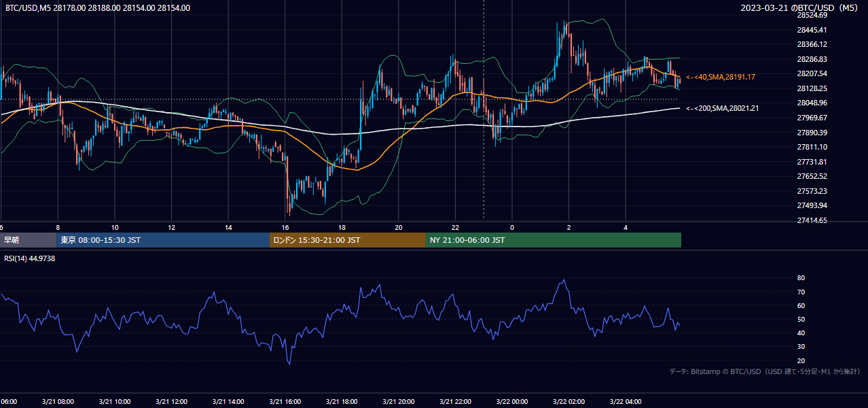Click the 3/21 14:00 time axis label
Viewport: 868px width, 408px height.
point(228,402)
